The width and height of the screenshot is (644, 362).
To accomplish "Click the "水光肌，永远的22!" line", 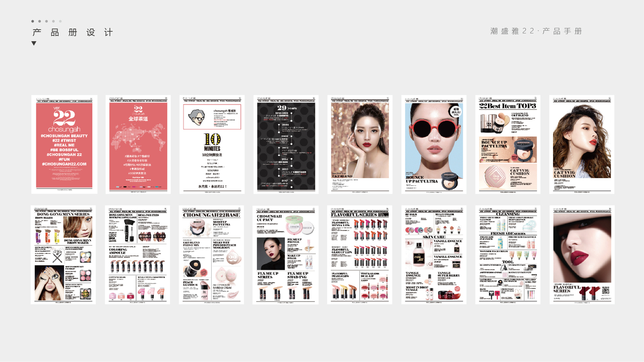I will click(x=212, y=187).
